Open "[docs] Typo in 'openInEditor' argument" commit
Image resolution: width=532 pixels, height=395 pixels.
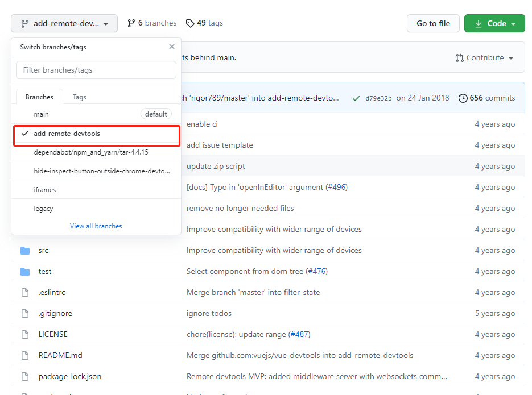point(255,188)
